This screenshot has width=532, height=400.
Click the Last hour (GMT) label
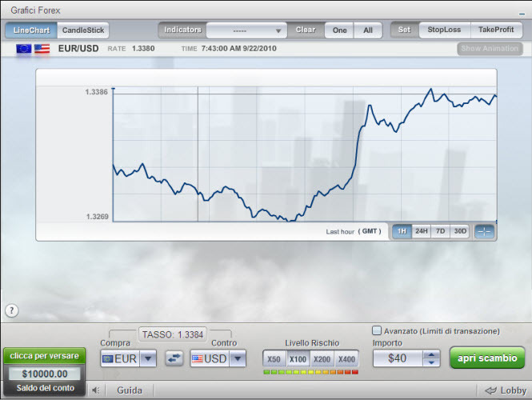[x=354, y=231]
